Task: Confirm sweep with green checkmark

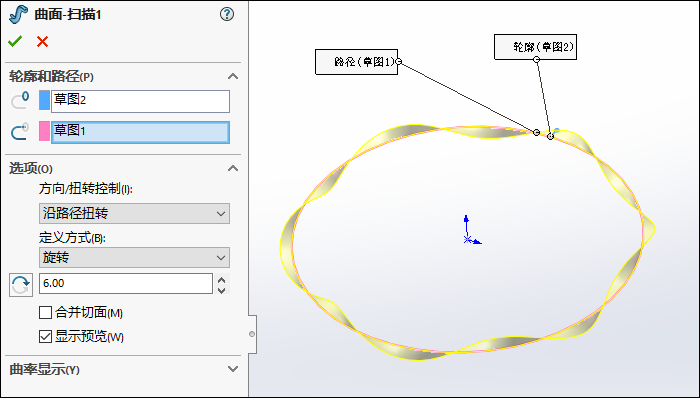Action: coord(15,41)
